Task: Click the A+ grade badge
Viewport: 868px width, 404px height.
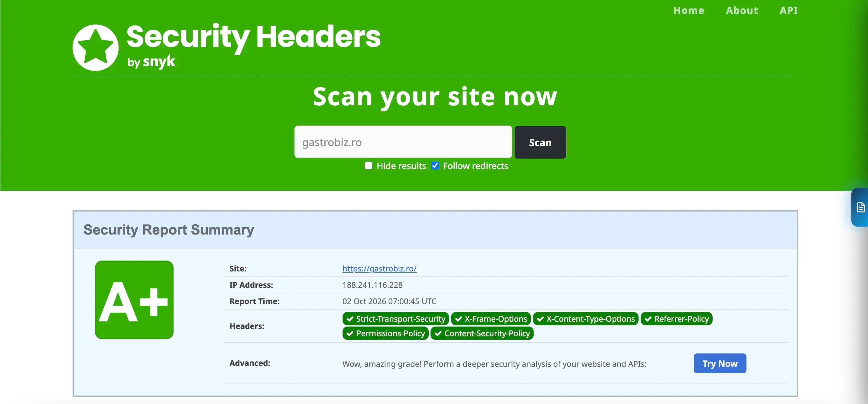Action: [134, 300]
